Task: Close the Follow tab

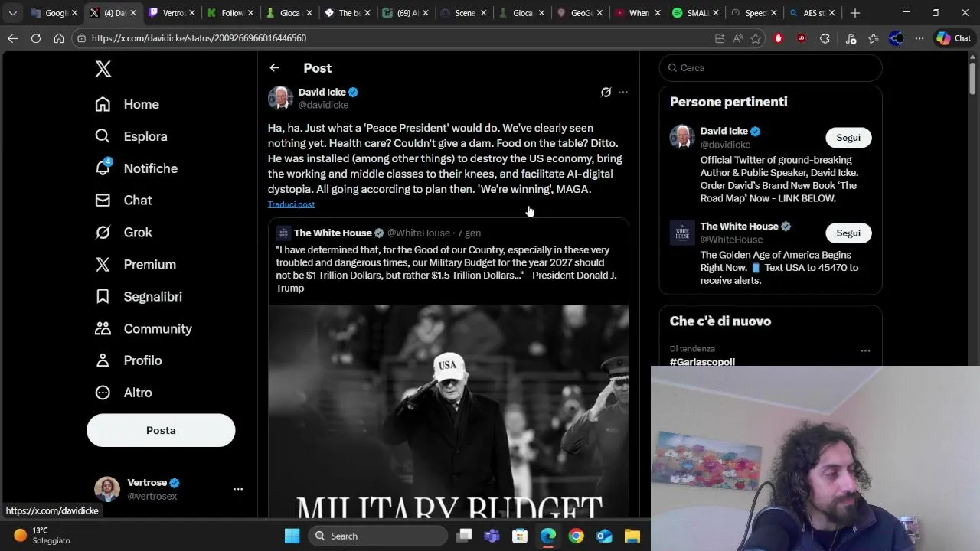Action: click(250, 13)
